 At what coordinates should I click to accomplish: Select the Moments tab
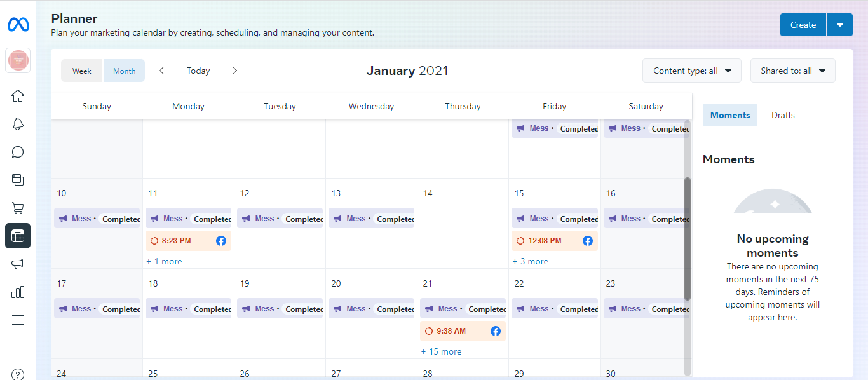(729, 115)
